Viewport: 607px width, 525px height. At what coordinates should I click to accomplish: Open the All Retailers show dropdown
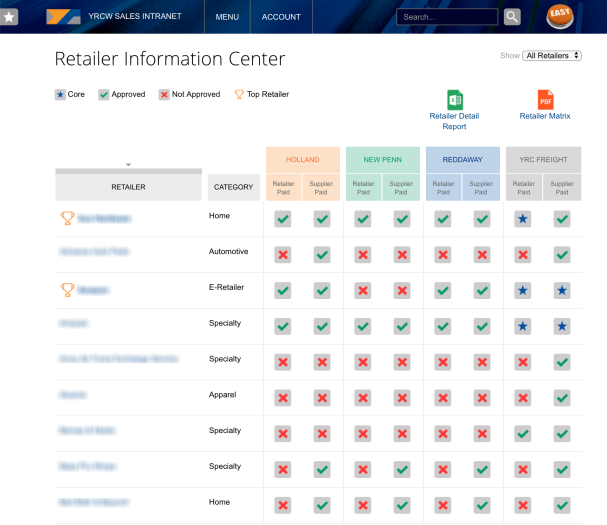(552, 56)
